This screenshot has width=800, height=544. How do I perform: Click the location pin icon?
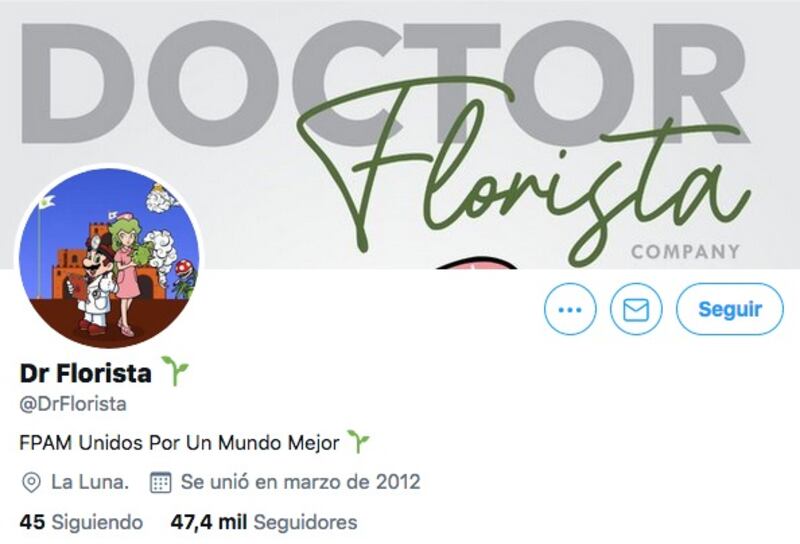[32, 482]
